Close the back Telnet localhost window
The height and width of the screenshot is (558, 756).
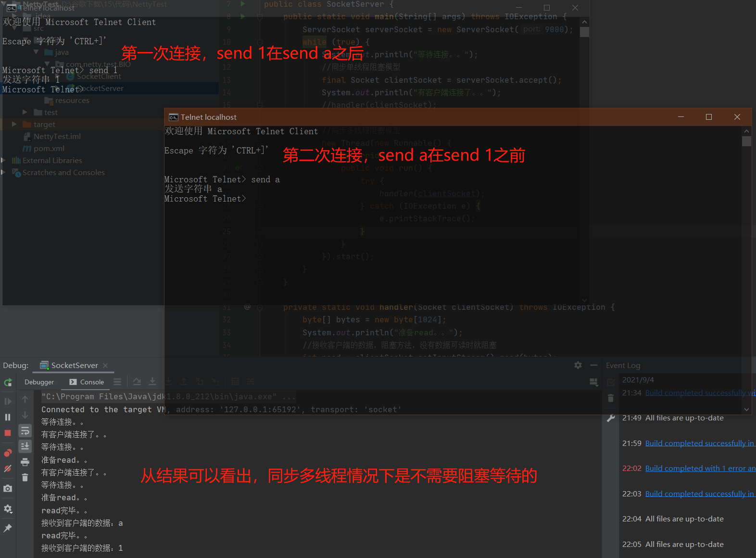coord(575,8)
